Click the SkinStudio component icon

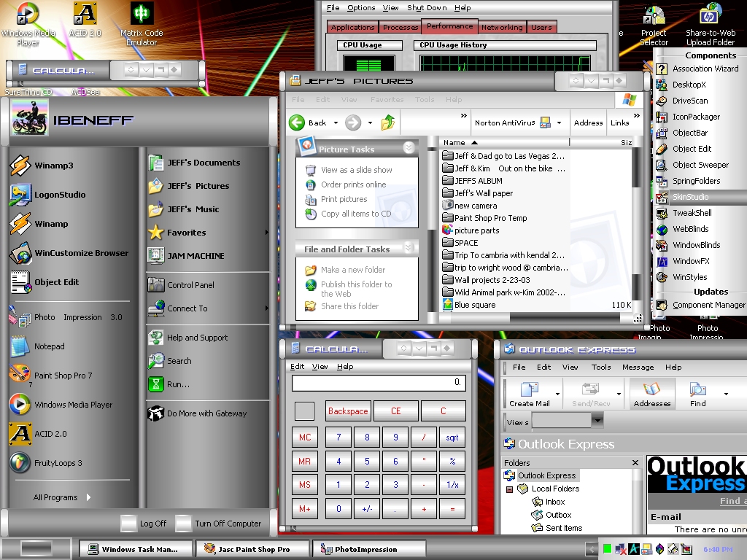click(661, 197)
